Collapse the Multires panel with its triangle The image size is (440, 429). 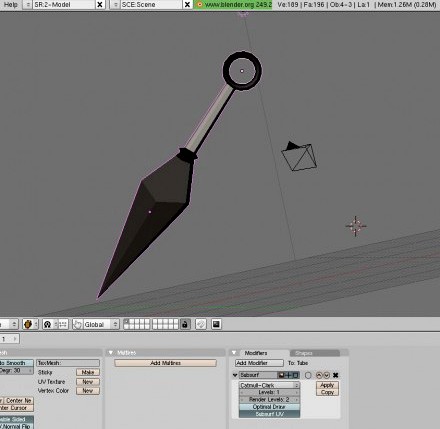tap(111, 353)
